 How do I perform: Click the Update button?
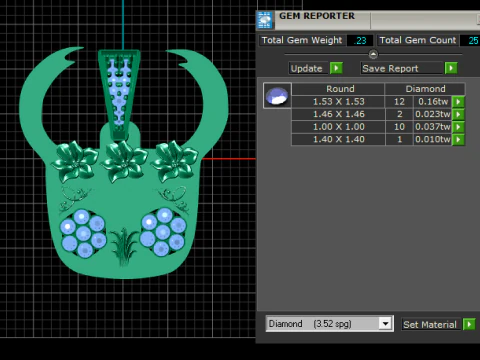307,68
